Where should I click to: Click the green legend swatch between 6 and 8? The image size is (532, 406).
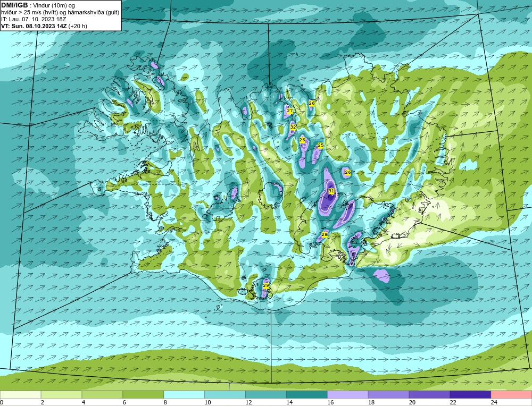point(143,395)
